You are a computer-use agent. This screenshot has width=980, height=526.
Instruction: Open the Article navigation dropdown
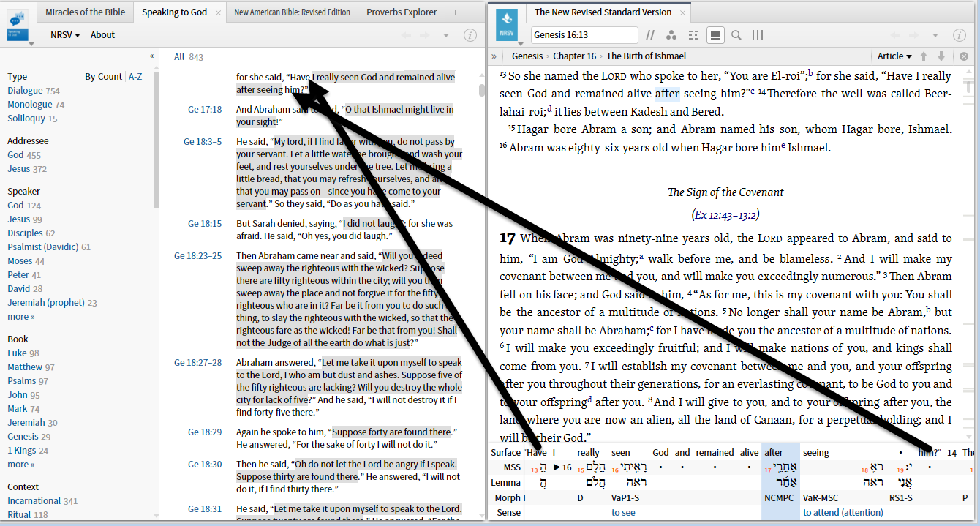(x=894, y=56)
